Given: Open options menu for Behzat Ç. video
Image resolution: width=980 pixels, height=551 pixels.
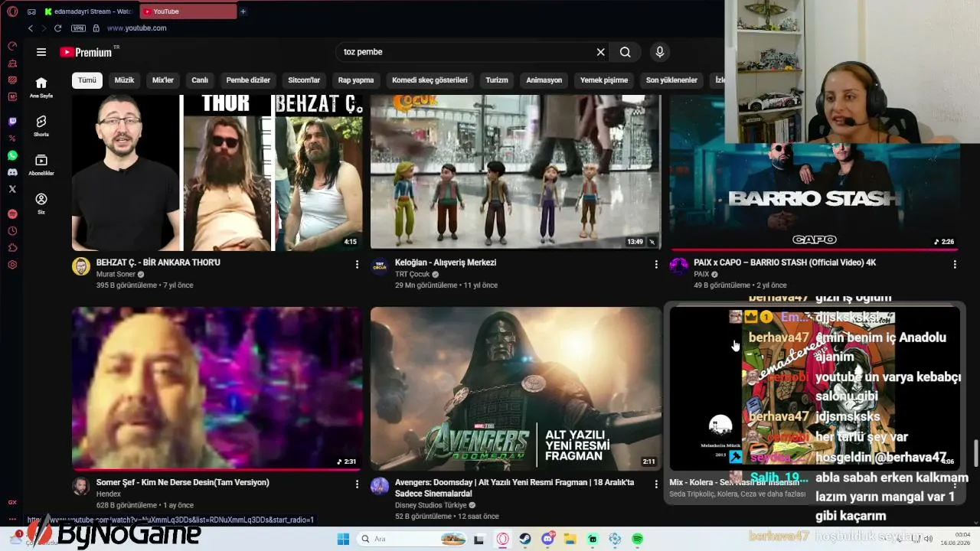Looking at the screenshot, I should click(x=357, y=265).
